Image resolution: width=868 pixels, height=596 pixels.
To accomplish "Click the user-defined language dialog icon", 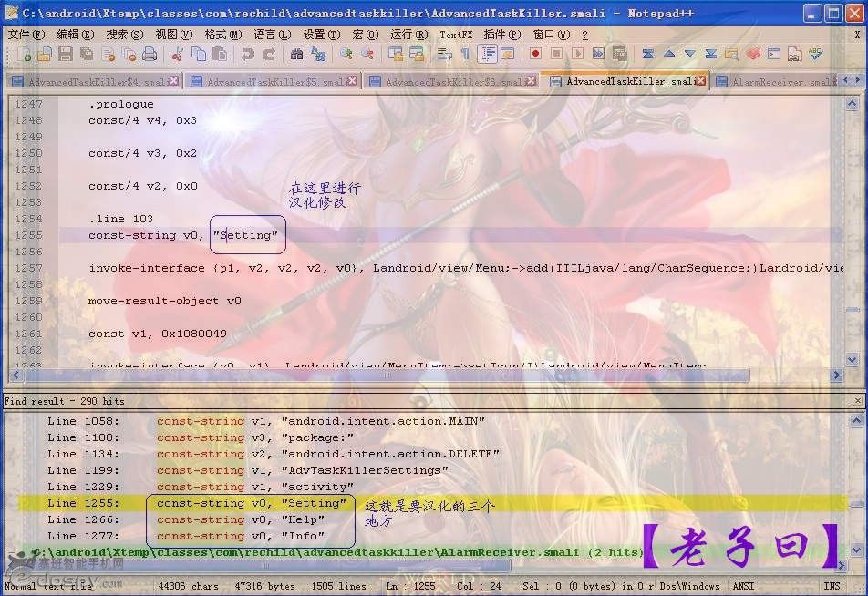I will point(507,55).
